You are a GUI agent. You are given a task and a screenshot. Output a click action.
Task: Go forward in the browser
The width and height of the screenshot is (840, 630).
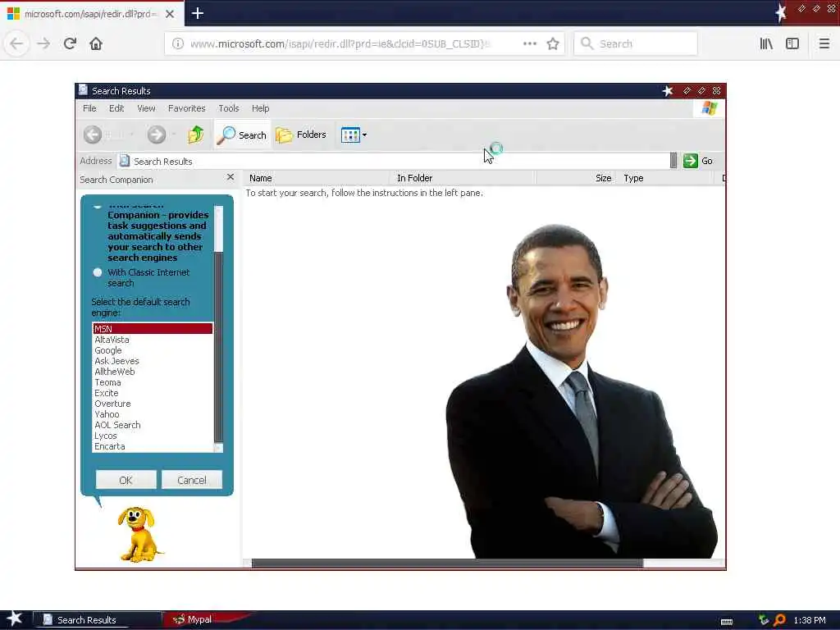coord(43,43)
